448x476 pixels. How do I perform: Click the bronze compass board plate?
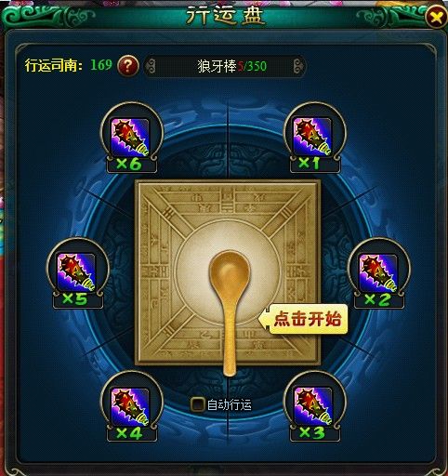[x=228, y=272]
